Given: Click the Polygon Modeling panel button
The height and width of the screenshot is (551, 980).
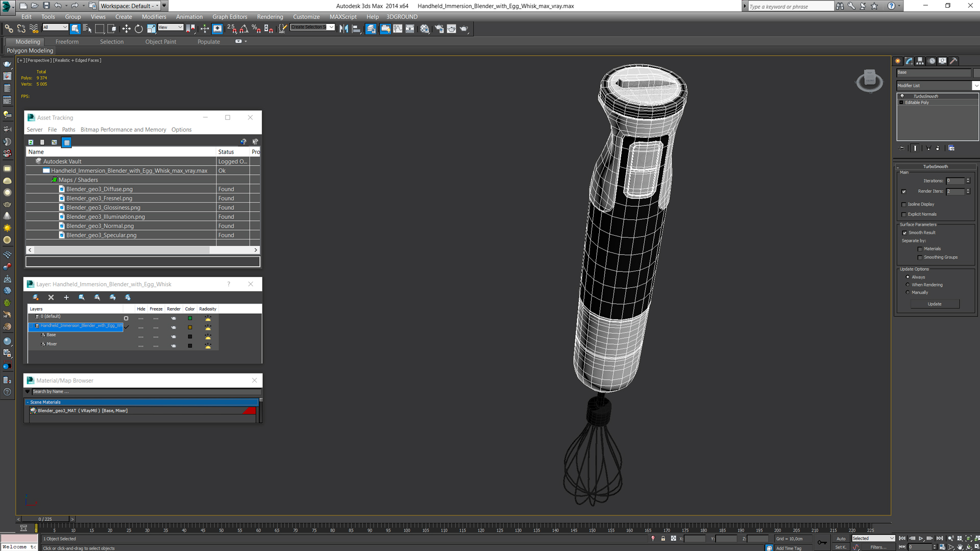Looking at the screenshot, I should point(30,51).
